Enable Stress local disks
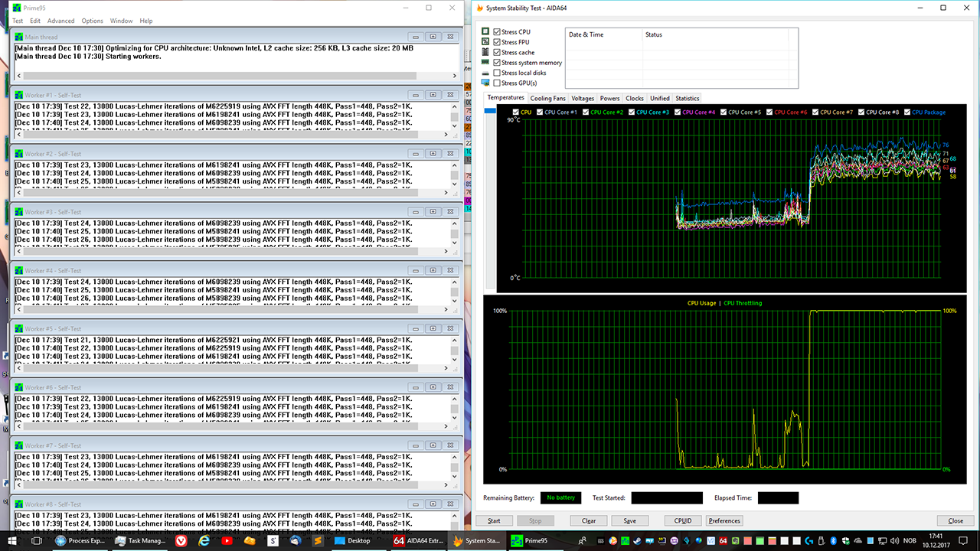 (498, 73)
